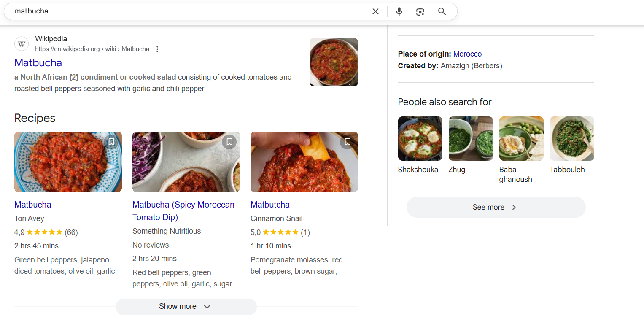Clear the search box text

pyautogui.click(x=375, y=11)
